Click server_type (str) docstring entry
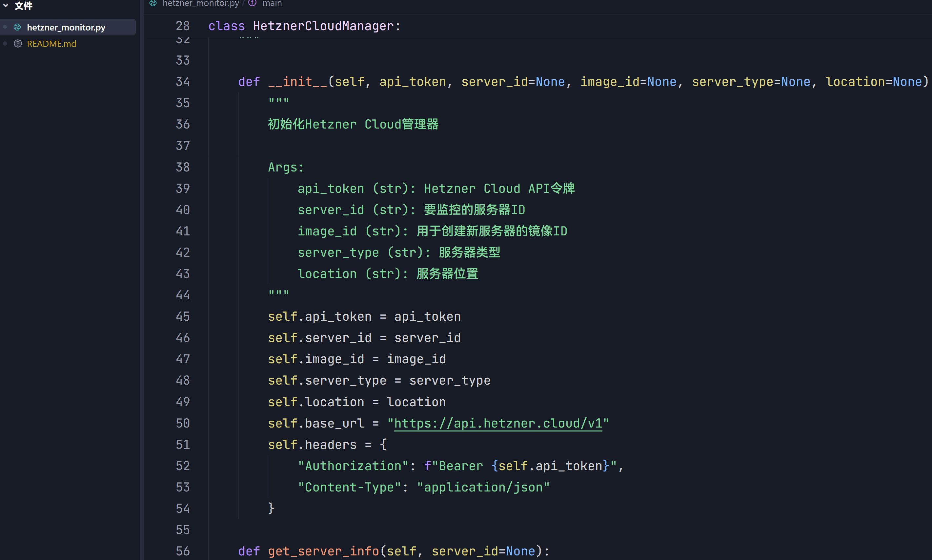 point(399,252)
